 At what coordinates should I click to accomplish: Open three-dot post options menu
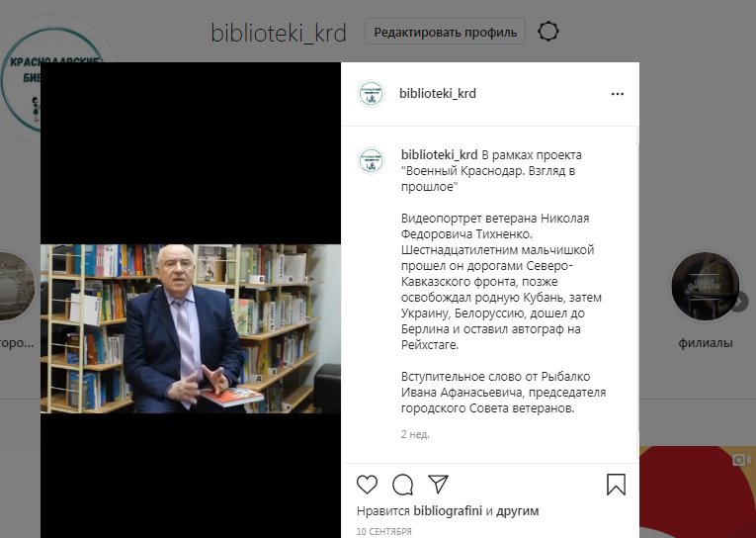(x=617, y=94)
